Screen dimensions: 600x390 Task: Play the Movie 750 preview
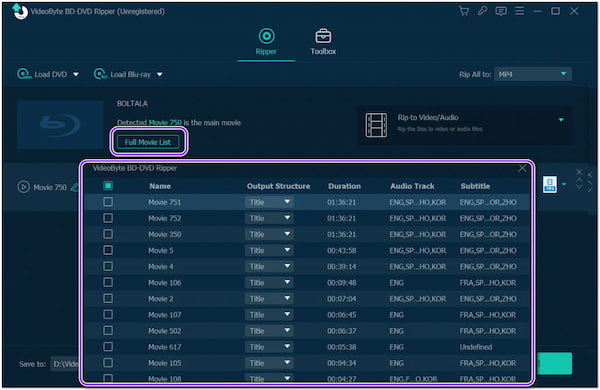(23, 187)
